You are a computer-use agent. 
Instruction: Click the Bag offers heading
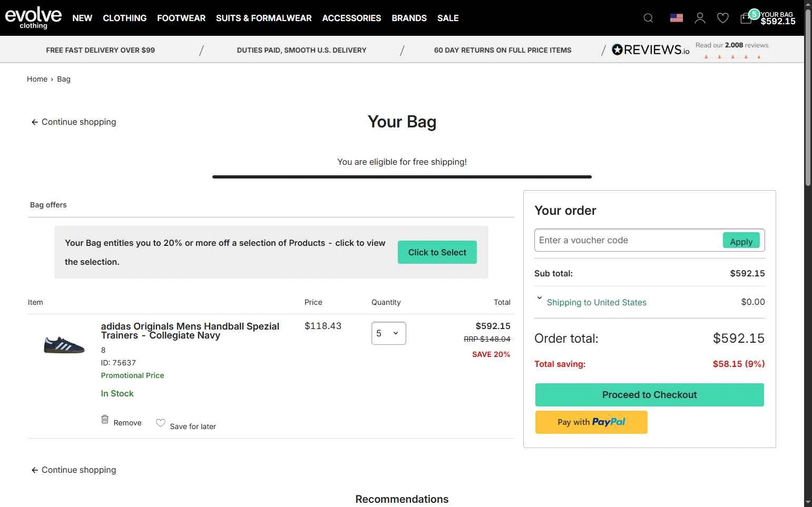coord(48,205)
